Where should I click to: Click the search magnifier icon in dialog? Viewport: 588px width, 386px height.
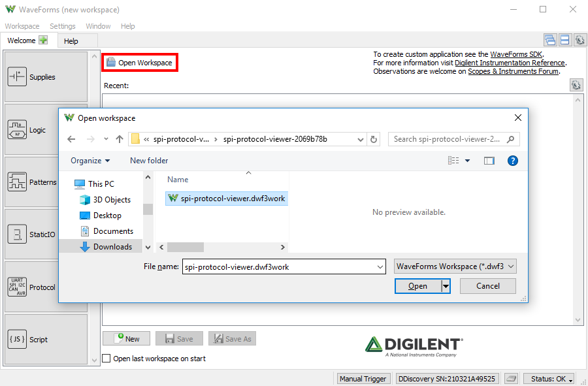[510, 139]
